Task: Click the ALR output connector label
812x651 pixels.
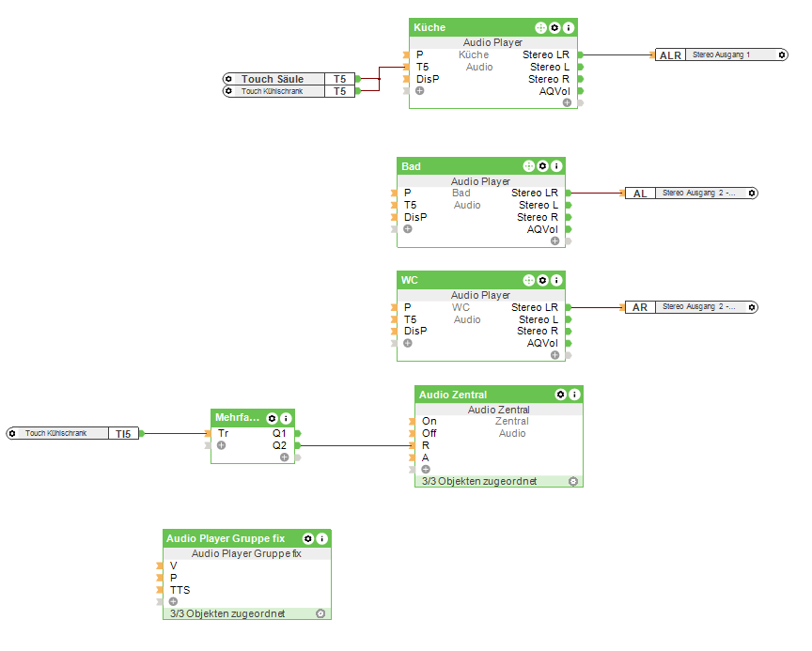Action: point(670,54)
